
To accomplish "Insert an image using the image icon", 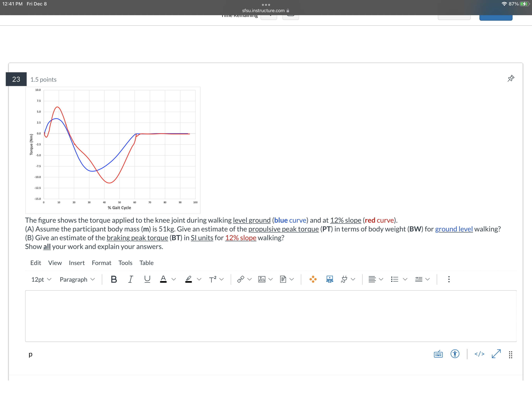I will pos(262,279).
